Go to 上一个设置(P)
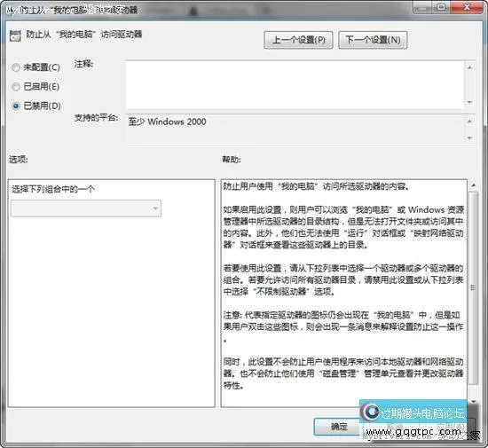Screen dimensions: 488x448 [298, 40]
